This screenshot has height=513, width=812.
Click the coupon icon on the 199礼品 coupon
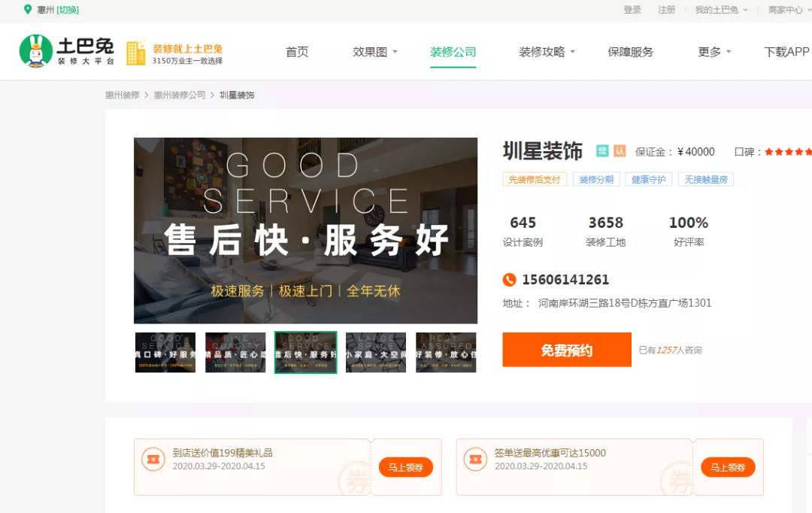point(154,460)
